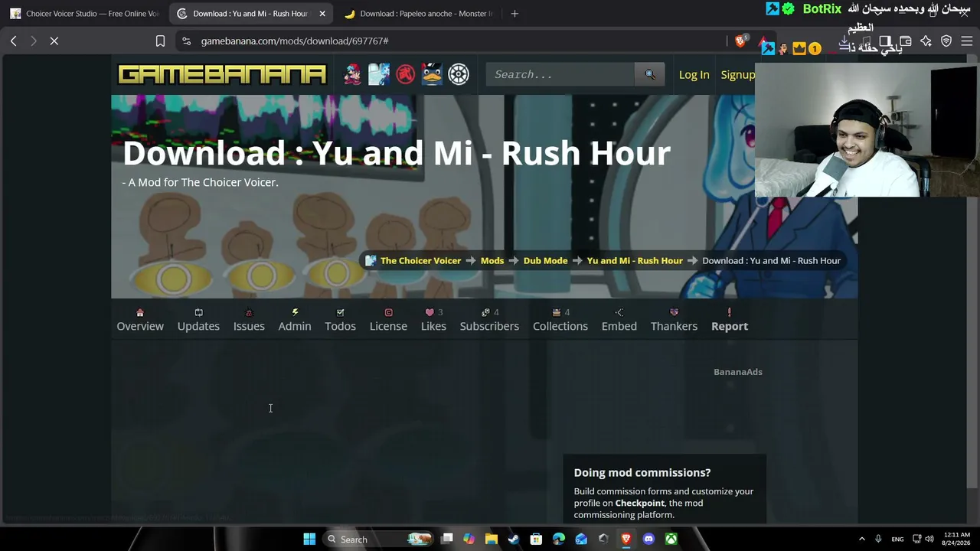Go to the Dub Mode breadcrumb
Screen dimensions: 980x551
pyautogui.click(x=545, y=260)
